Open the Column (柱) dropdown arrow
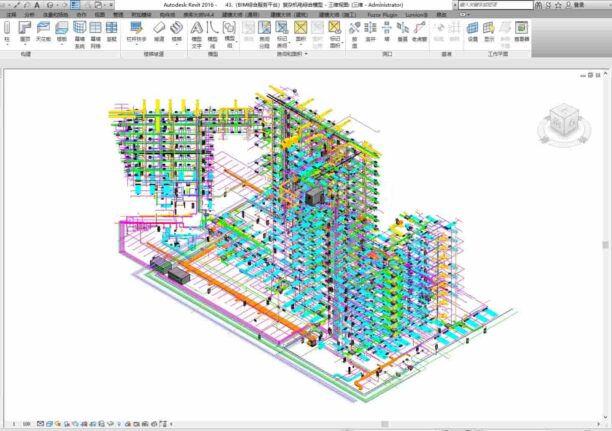612x431 pixels. [7, 45]
